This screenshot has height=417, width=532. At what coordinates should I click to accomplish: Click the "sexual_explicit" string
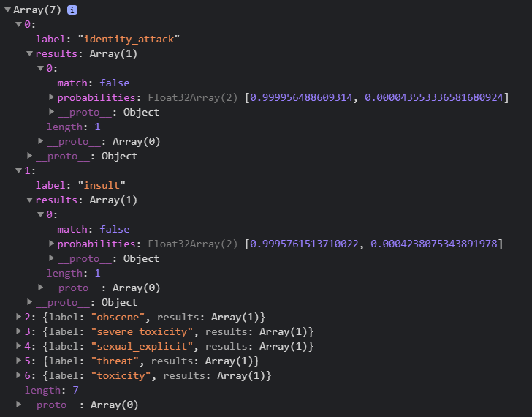click(142, 346)
